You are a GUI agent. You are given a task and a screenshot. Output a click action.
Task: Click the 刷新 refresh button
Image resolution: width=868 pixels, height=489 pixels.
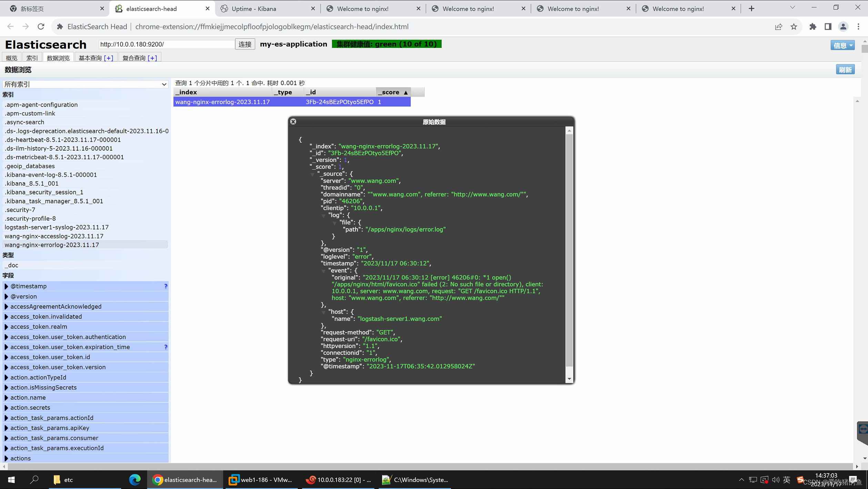845,70
